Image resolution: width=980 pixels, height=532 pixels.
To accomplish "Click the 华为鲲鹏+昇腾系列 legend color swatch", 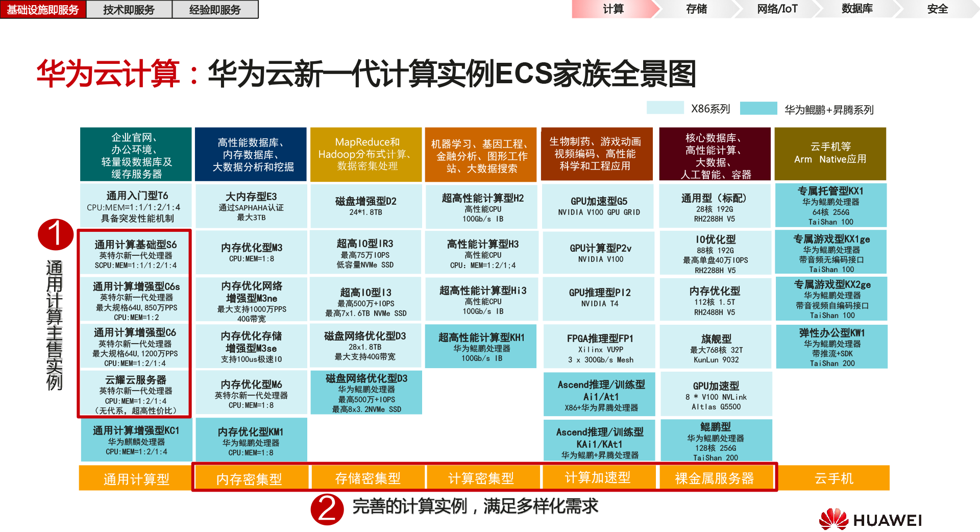I will (758, 108).
